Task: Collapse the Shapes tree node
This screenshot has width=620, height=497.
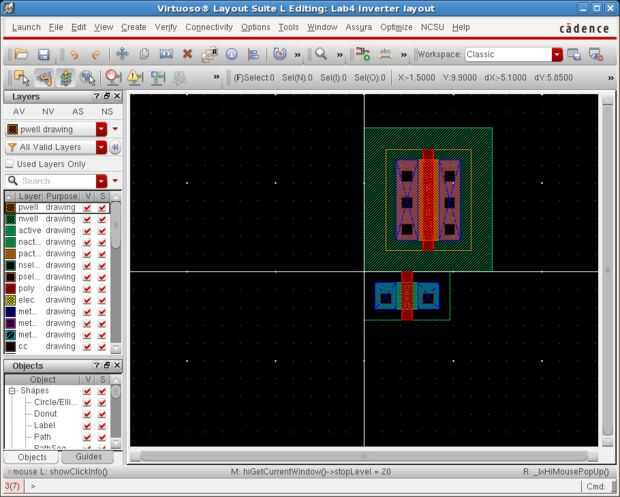Action: [x=12, y=391]
